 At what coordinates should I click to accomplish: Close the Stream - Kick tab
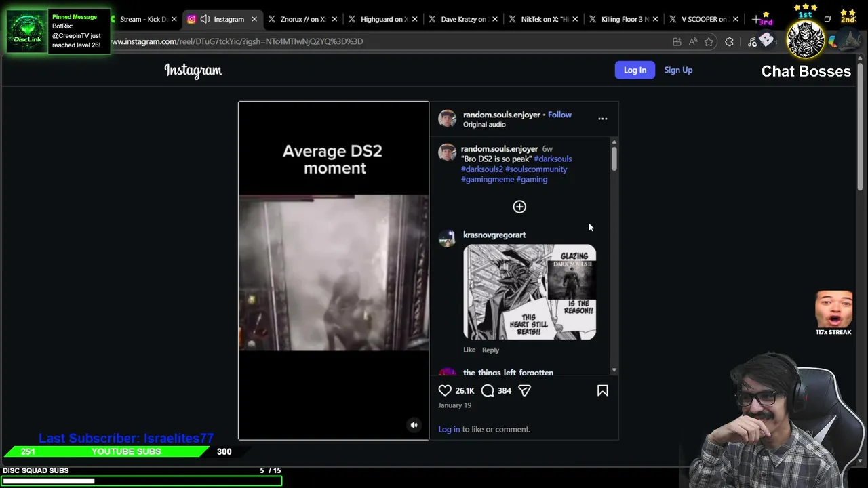pos(174,19)
